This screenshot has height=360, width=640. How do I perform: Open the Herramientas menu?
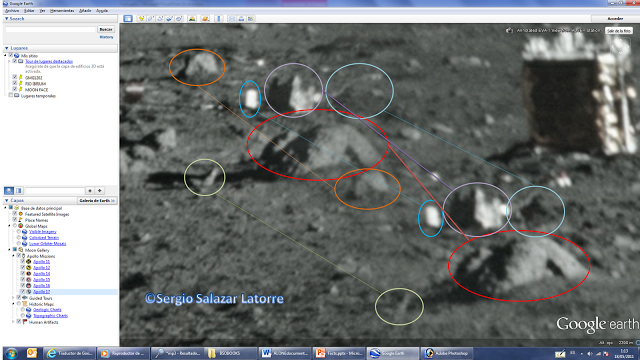[62, 11]
